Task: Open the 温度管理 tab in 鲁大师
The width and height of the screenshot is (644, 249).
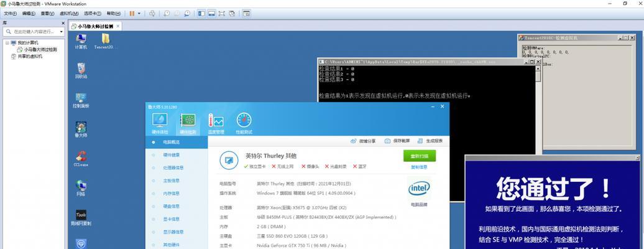Action: [x=216, y=124]
